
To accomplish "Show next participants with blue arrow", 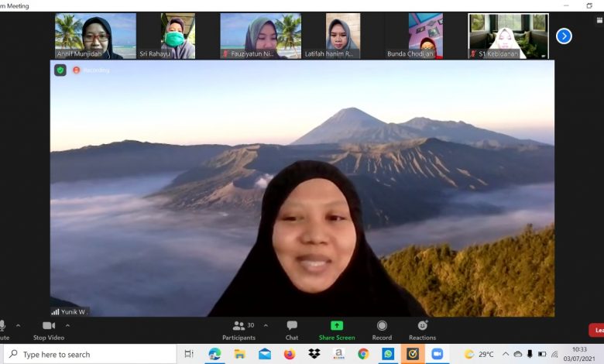I will (x=564, y=36).
